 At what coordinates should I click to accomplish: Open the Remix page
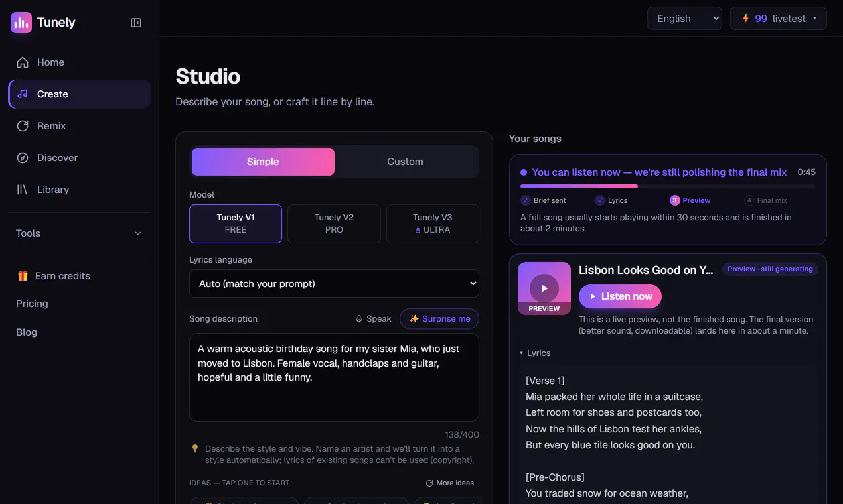(80, 126)
